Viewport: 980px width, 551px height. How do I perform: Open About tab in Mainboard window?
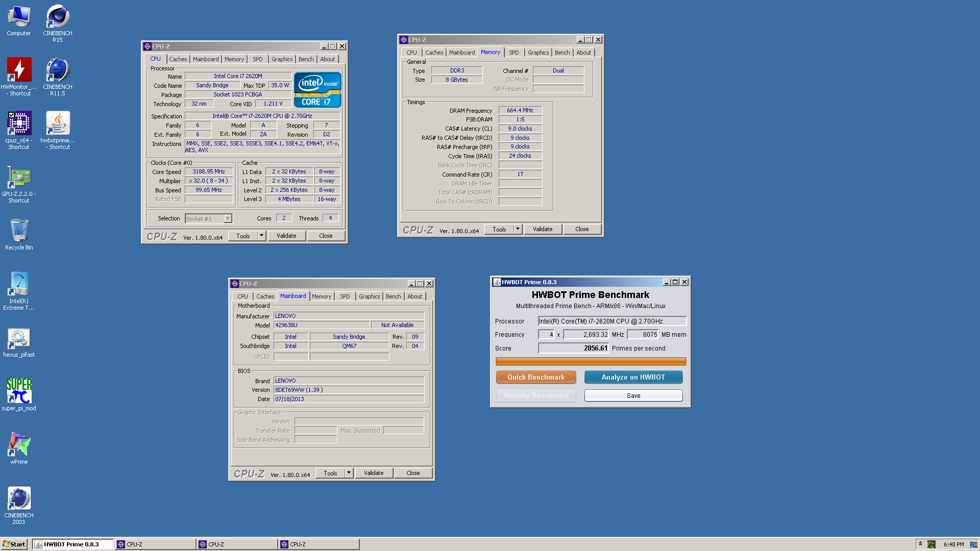pos(414,296)
